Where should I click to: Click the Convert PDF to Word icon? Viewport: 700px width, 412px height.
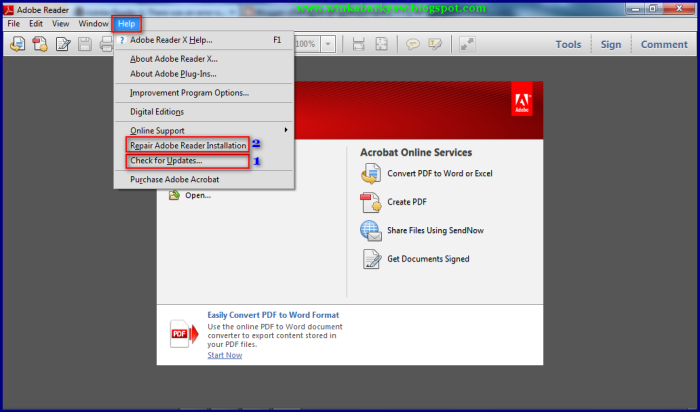(x=371, y=174)
